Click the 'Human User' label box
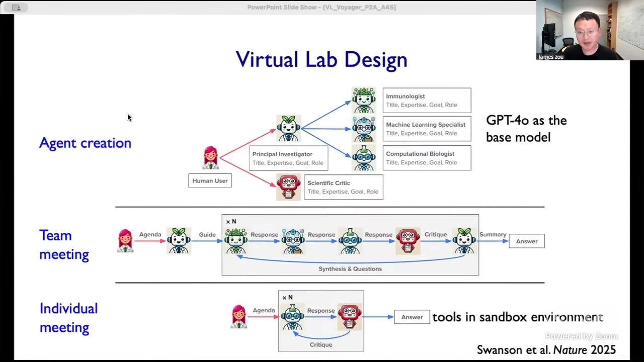The image size is (644, 362). pos(210,180)
